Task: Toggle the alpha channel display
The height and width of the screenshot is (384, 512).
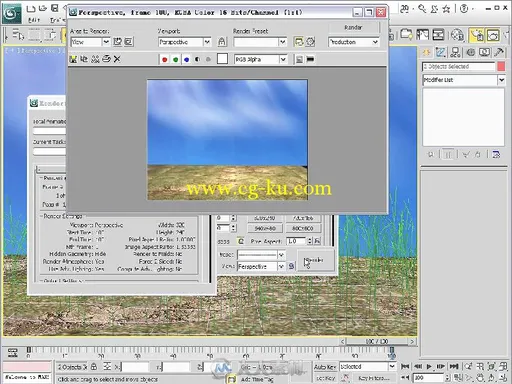Action: click(x=197, y=59)
